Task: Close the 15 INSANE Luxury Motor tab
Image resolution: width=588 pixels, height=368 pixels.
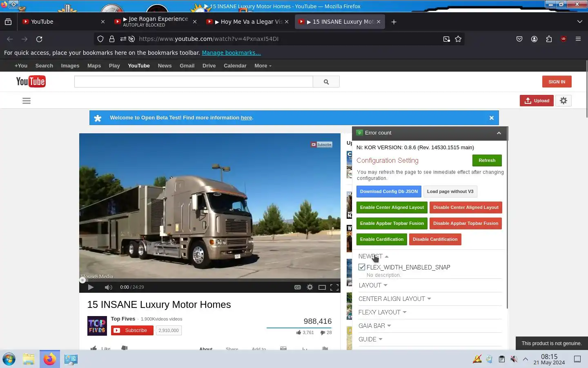Action: pos(379,22)
